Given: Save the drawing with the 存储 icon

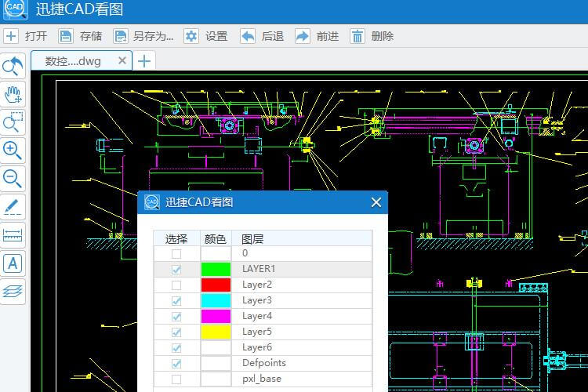Looking at the screenshot, I should [66, 36].
